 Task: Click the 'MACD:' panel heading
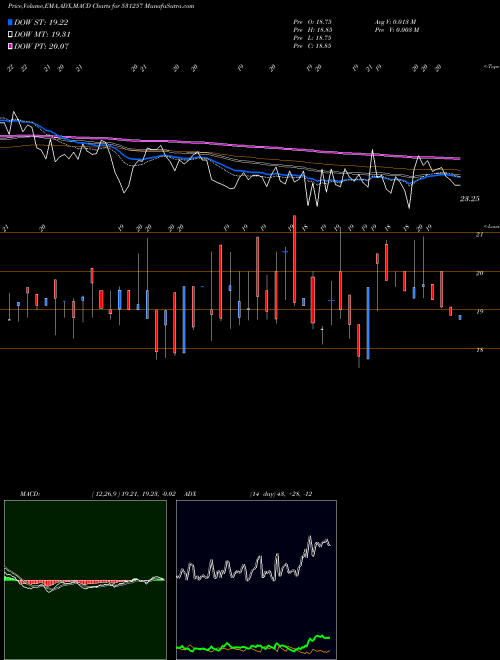point(30,494)
